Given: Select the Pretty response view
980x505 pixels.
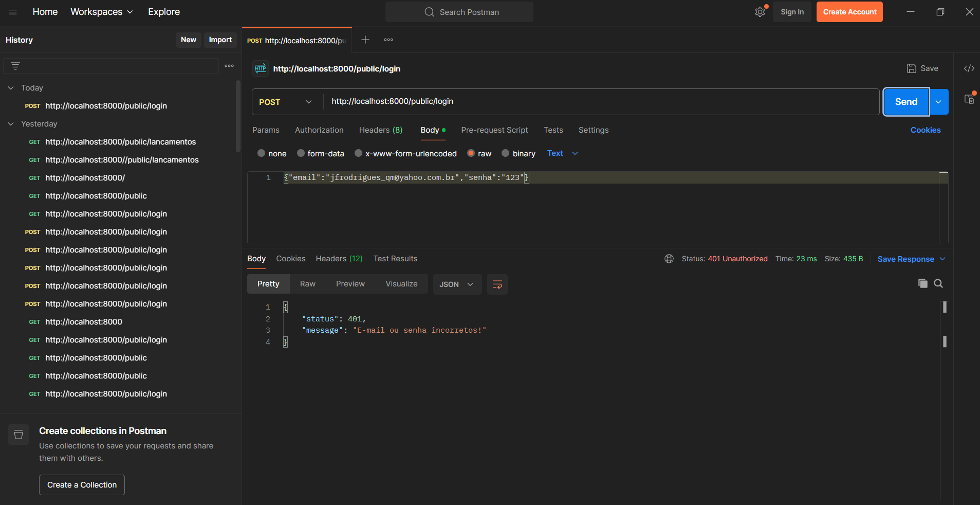Looking at the screenshot, I should click(x=268, y=284).
